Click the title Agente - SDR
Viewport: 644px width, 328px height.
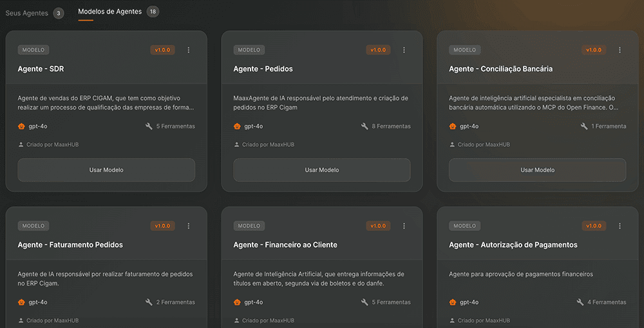(x=41, y=69)
